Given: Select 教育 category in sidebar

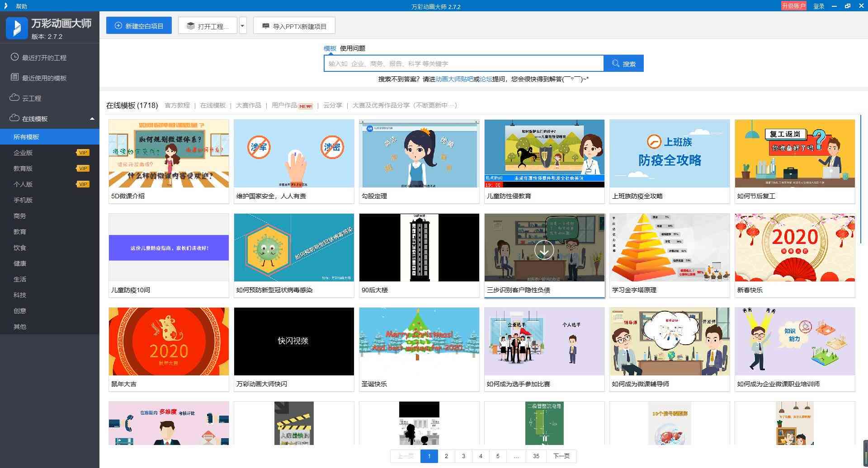Looking at the screenshot, I should [x=50, y=232].
